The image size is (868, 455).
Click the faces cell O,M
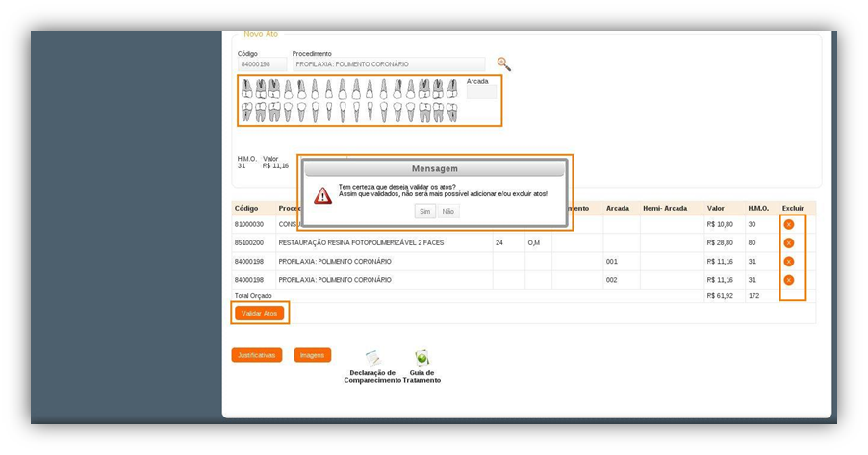[534, 243]
